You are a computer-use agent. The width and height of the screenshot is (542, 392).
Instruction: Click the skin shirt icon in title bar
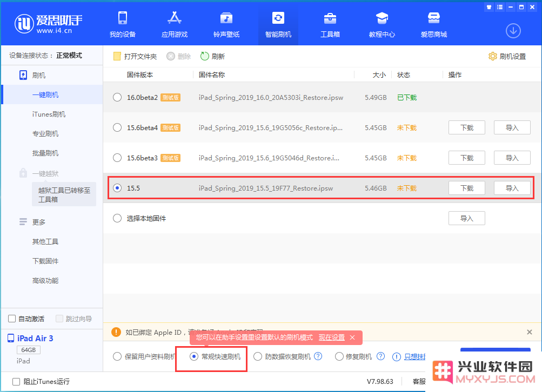click(x=489, y=7)
